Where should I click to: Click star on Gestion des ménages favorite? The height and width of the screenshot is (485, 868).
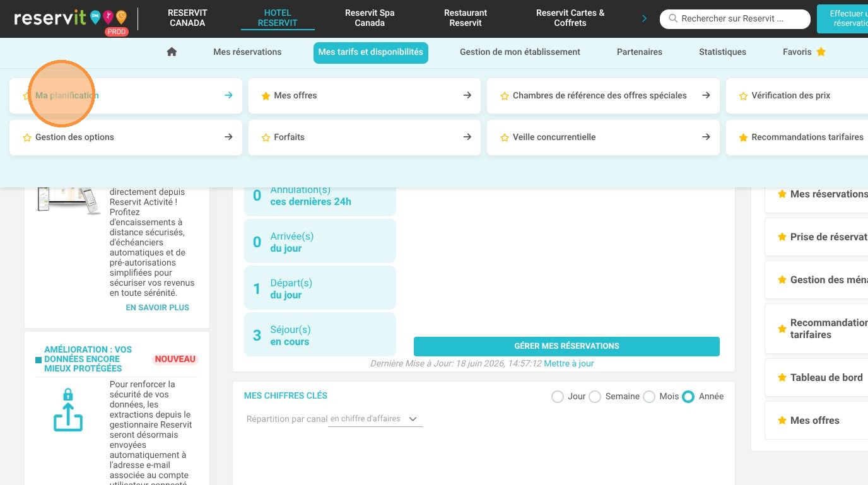coord(782,280)
